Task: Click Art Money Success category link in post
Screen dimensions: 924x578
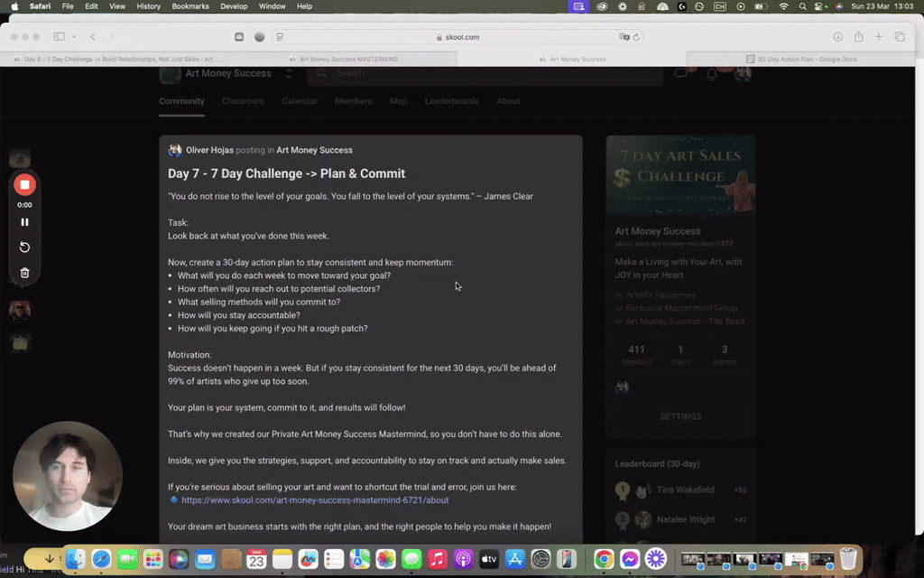Action: [x=314, y=150]
